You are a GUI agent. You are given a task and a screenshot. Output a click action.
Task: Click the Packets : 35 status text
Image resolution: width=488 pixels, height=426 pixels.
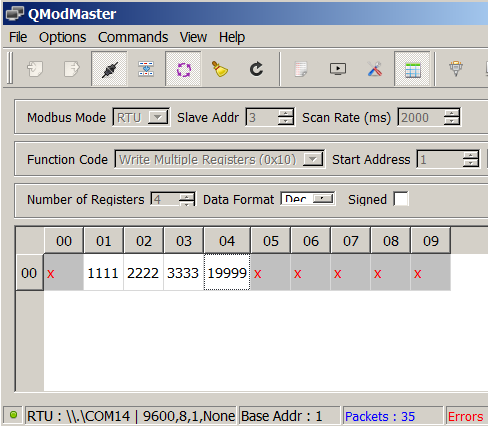380,416
